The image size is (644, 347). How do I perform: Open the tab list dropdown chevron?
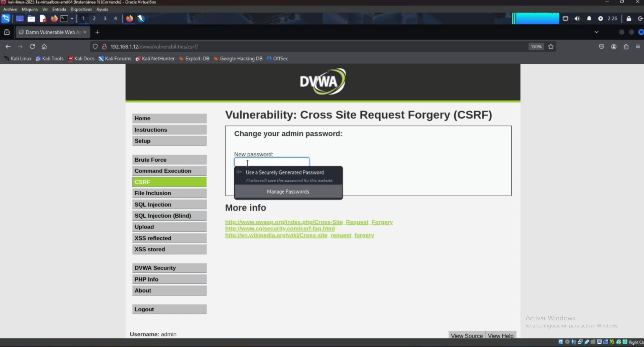[x=597, y=32]
